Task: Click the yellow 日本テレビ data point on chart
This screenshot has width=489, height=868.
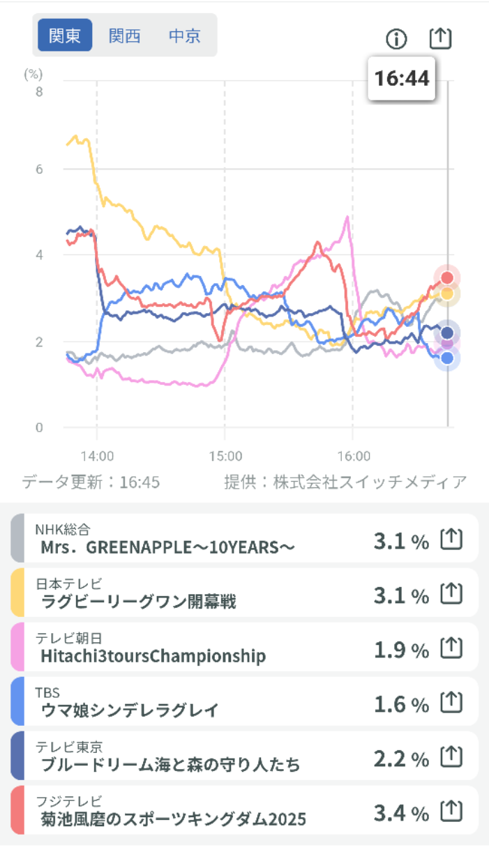Action: tap(447, 294)
